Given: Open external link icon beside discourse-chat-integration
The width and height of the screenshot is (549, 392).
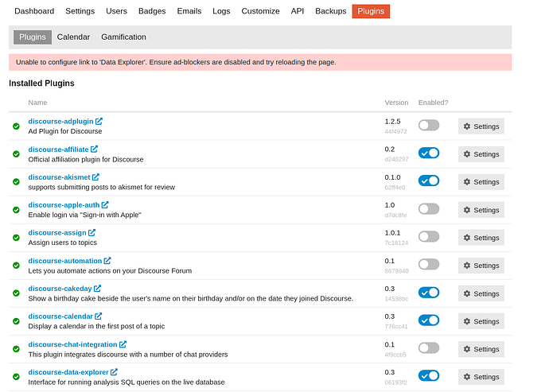Looking at the screenshot, I should click(x=123, y=344).
